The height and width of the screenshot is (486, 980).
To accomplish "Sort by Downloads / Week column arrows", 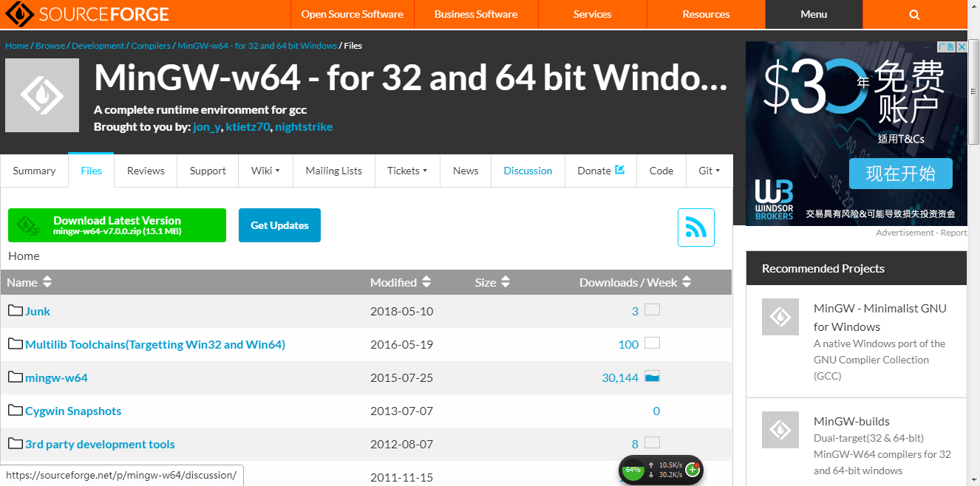I will (x=687, y=282).
